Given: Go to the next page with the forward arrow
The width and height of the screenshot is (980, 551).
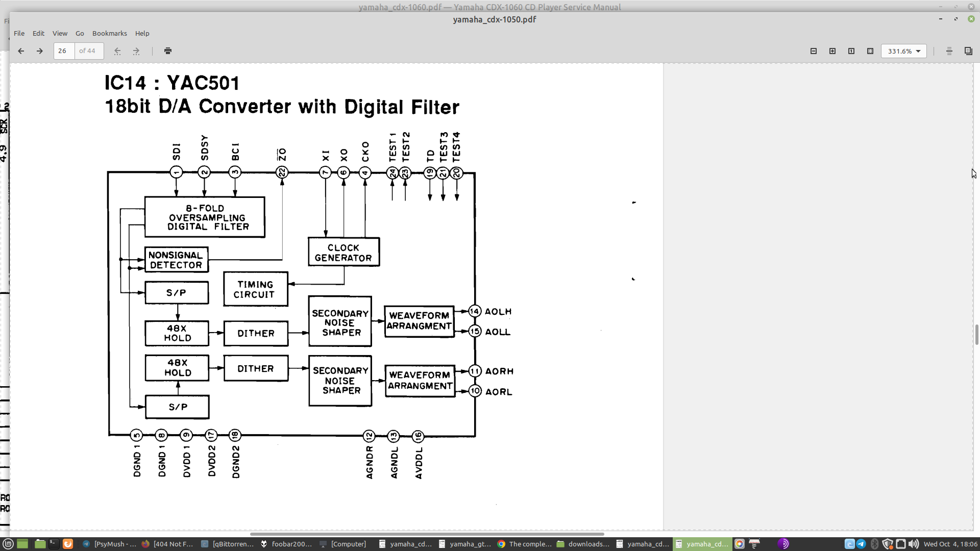Looking at the screenshot, I should tap(39, 51).
